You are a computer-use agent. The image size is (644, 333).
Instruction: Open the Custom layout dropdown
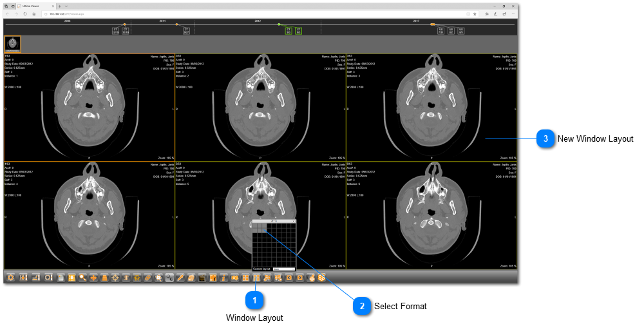pos(284,269)
